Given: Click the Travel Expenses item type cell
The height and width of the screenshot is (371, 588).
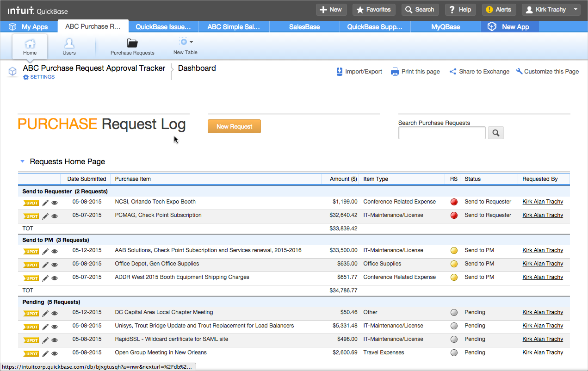Looking at the screenshot, I should (x=384, y=352).
